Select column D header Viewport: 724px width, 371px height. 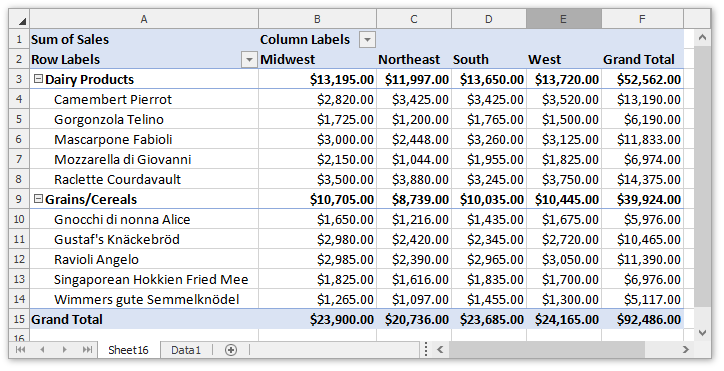point(489,19)
